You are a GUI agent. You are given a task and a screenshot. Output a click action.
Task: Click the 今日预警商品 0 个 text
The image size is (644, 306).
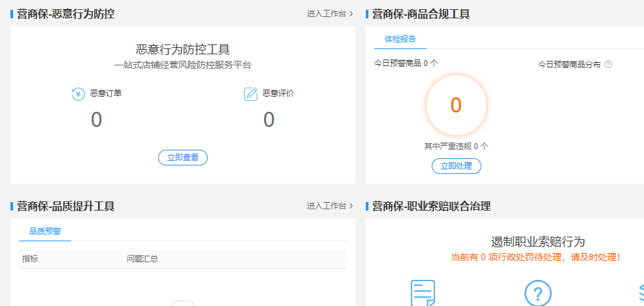coord(406,63)
